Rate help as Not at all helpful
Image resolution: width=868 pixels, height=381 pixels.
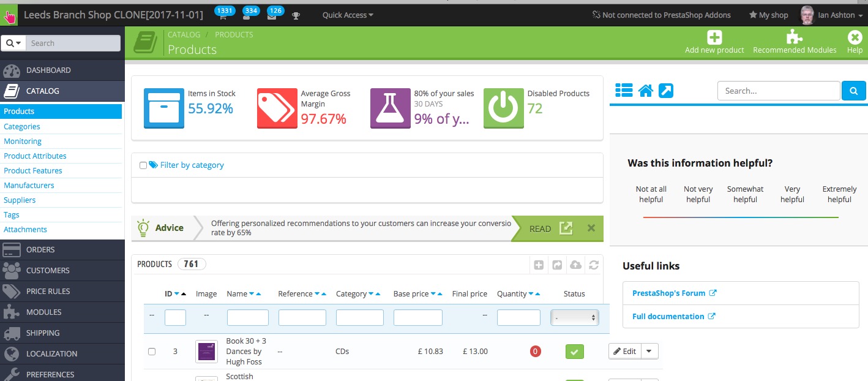[x=651, y=194]
